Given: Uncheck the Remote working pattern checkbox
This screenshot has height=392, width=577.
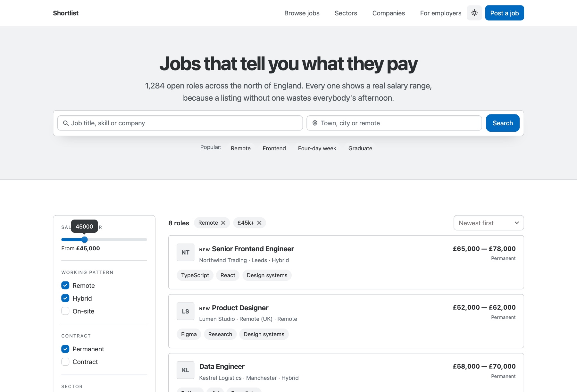Looking at the screenshot, I should click(x=65, y=285).
